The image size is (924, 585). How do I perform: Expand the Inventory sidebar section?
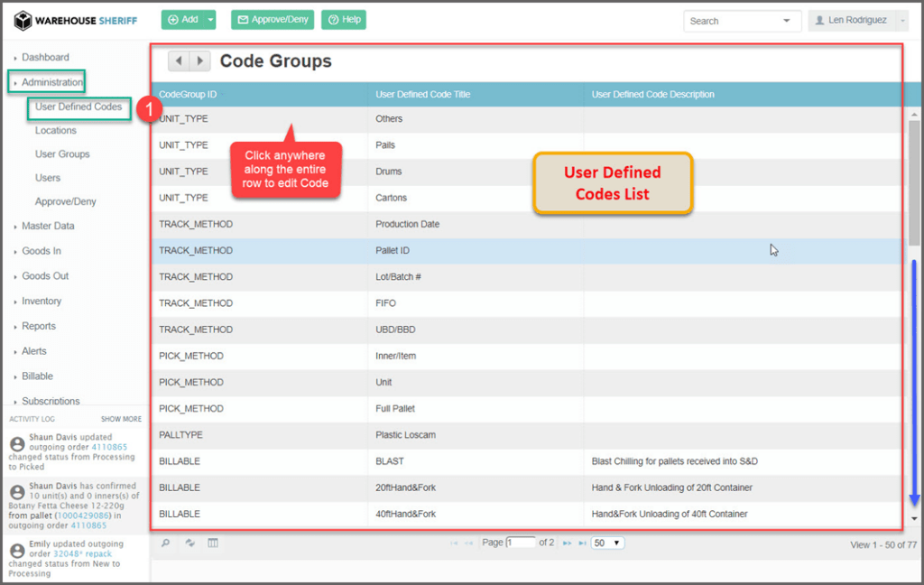[x=42, y=301]
